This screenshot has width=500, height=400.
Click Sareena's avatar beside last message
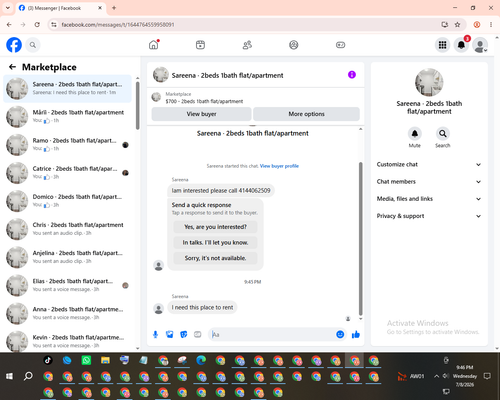click(159, 309)
